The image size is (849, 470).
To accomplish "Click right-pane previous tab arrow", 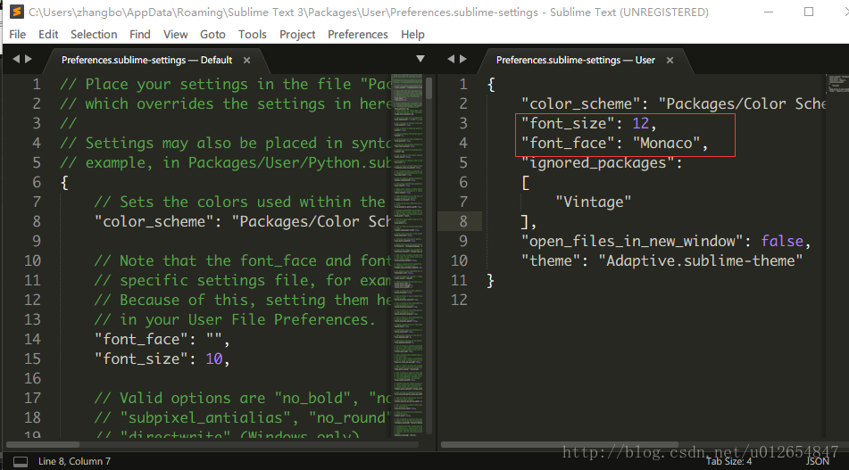I will (x=451, y=60).
